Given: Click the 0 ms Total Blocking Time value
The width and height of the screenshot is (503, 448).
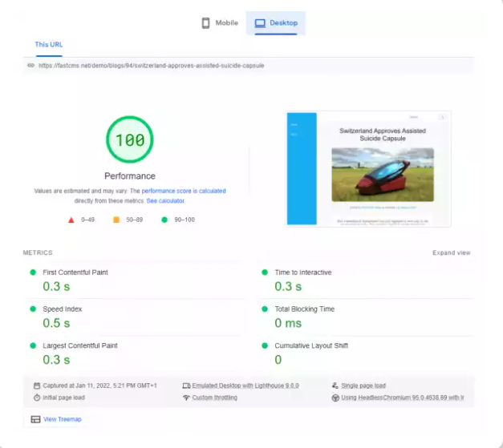Looking at the screenshot, I should coord(288,323).
